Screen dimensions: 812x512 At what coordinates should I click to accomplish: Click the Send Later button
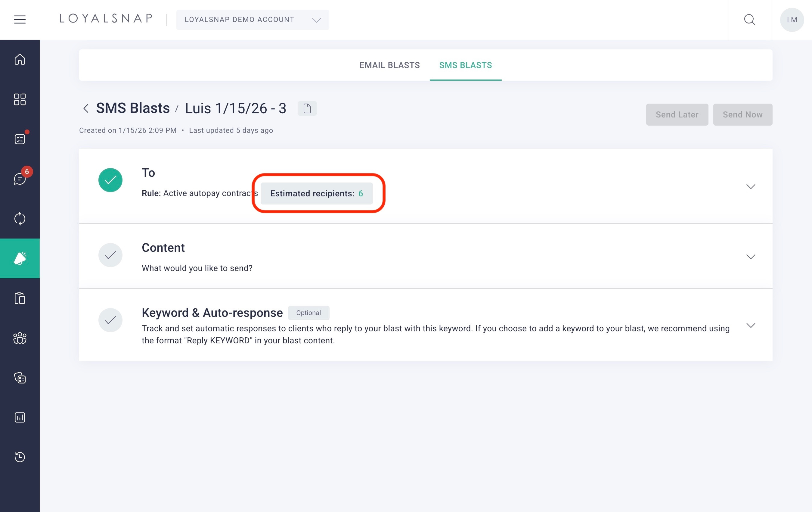point(677,114)
